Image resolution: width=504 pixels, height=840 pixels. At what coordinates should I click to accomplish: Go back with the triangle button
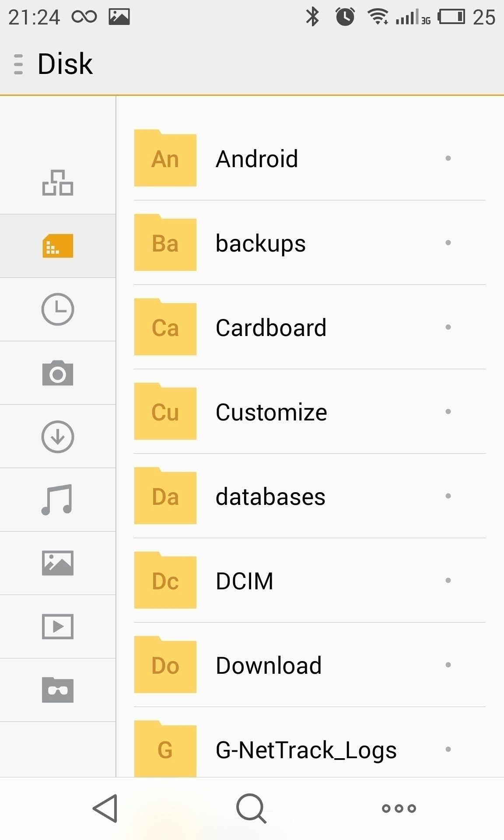105,808
